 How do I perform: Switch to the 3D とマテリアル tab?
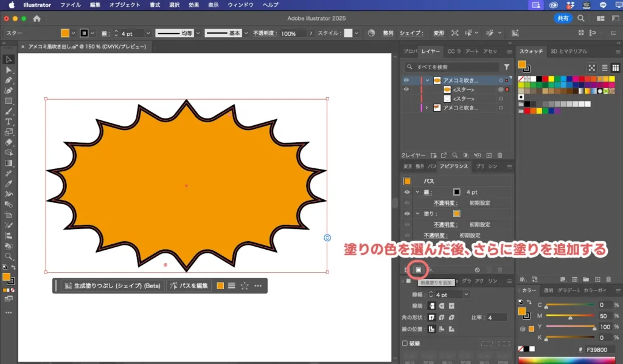568,52
